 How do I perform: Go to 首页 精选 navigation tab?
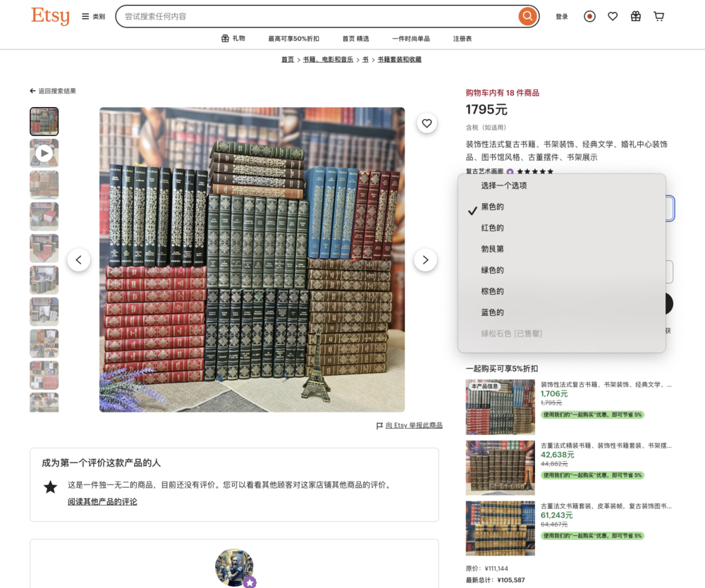click(355, 39)
